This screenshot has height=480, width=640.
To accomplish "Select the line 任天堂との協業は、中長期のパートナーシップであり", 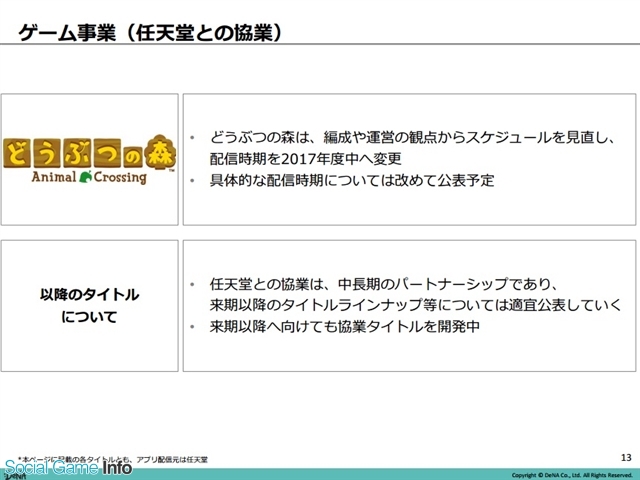I will (384, 284).
